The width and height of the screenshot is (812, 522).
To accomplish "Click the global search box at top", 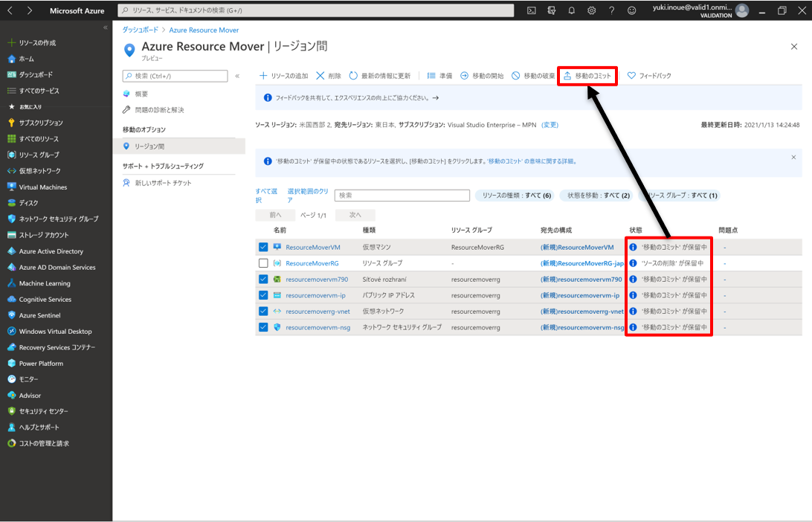I will (x=316, y=10).
